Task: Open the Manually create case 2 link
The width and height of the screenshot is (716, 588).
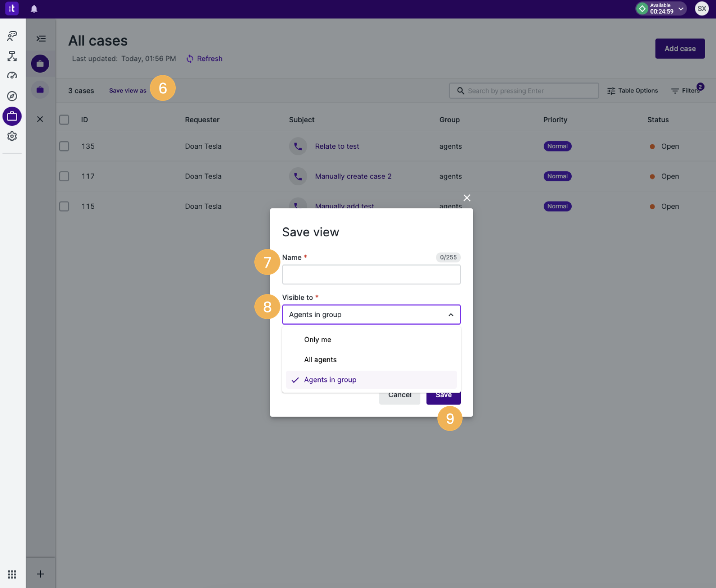Action: coord(353,176)
